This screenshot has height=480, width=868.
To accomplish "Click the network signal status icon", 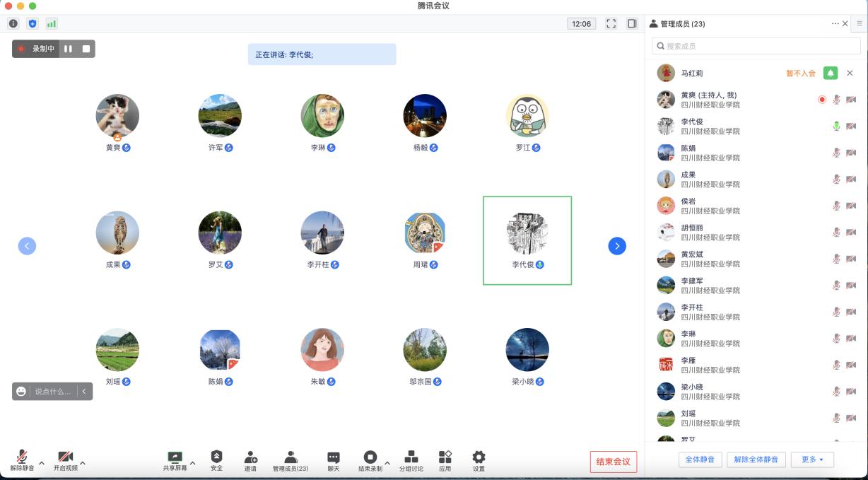I will (x=52, y=23).
